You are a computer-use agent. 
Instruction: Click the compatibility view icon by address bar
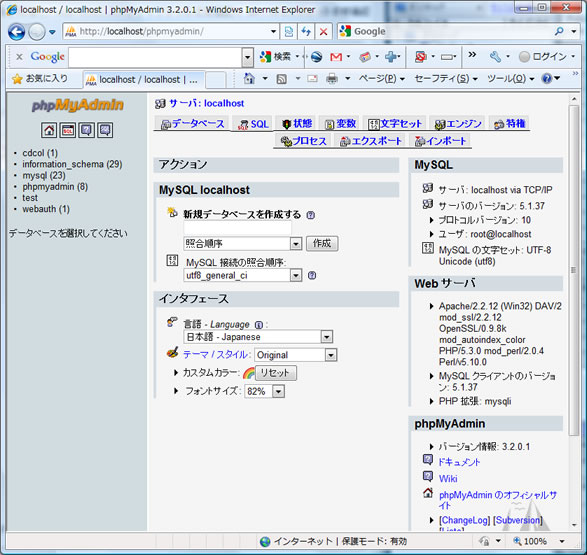[x=289, y=32]
